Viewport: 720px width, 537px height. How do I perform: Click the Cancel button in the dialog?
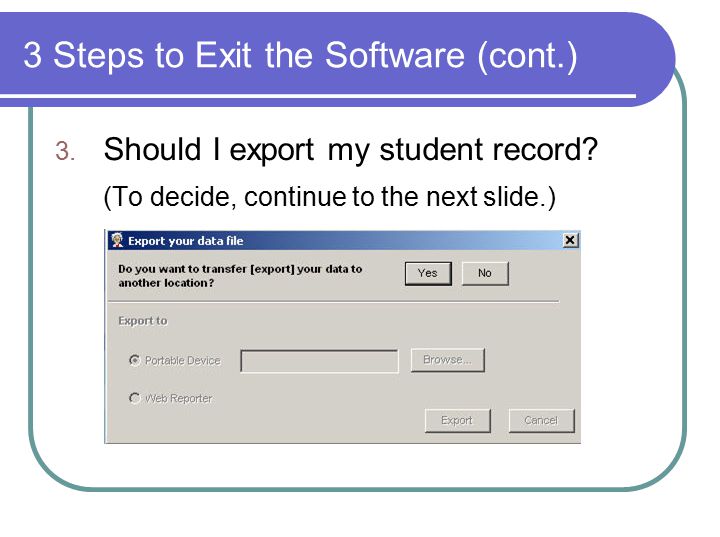pyautogui.click(x=541, y=420)
